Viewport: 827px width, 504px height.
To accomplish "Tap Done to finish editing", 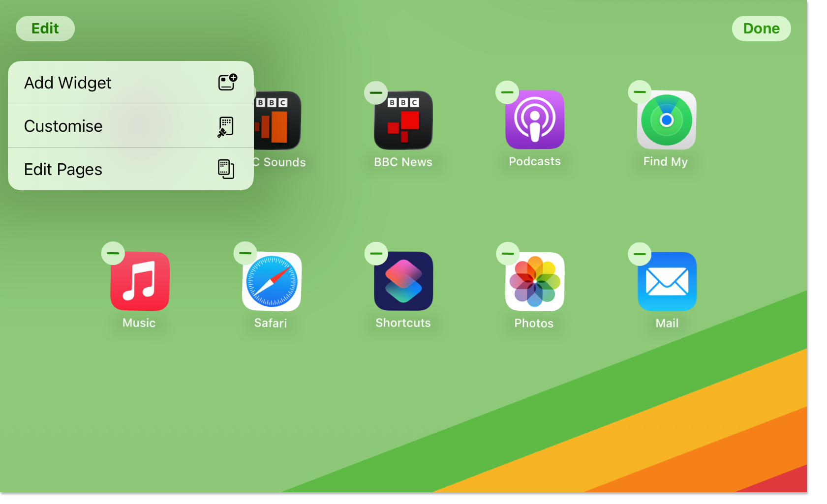I will click(x=761, y=28).
